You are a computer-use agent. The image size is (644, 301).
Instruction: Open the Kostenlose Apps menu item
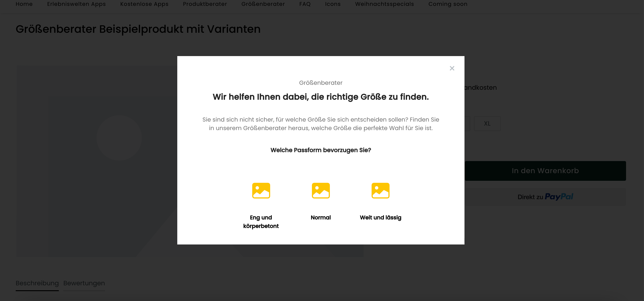point(144,4)
